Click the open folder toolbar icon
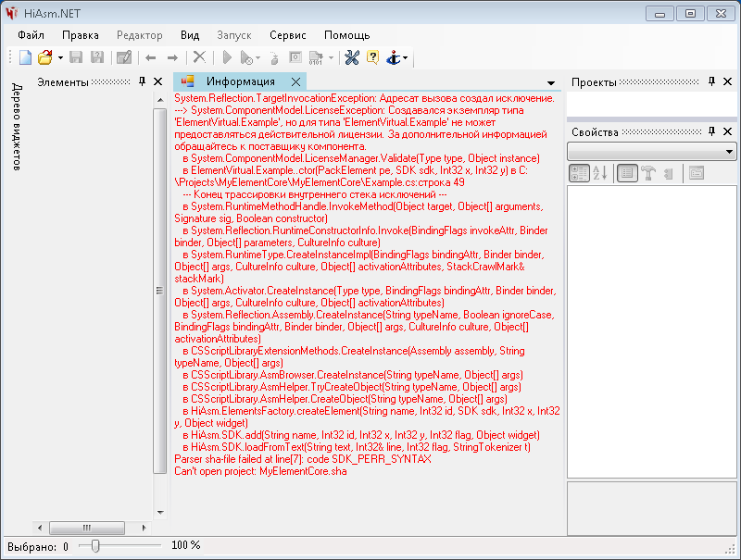 coord(44,57)
